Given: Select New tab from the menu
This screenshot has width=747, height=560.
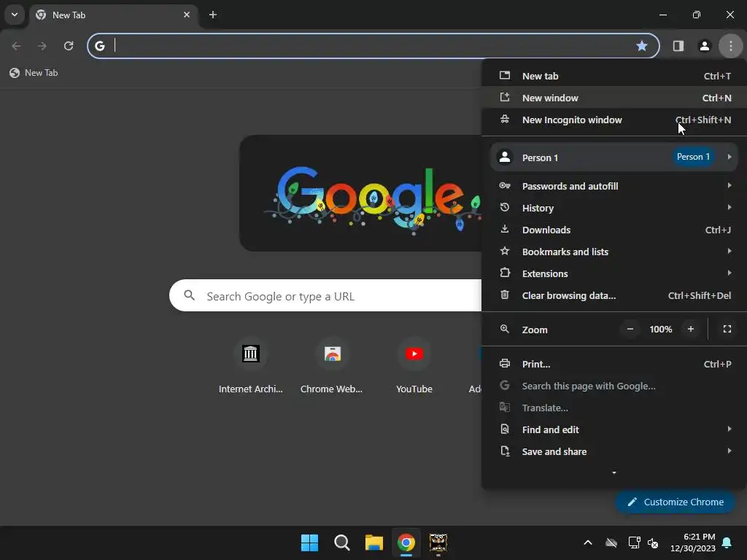Looking at the screenshot, I should (x=614, y=76).
